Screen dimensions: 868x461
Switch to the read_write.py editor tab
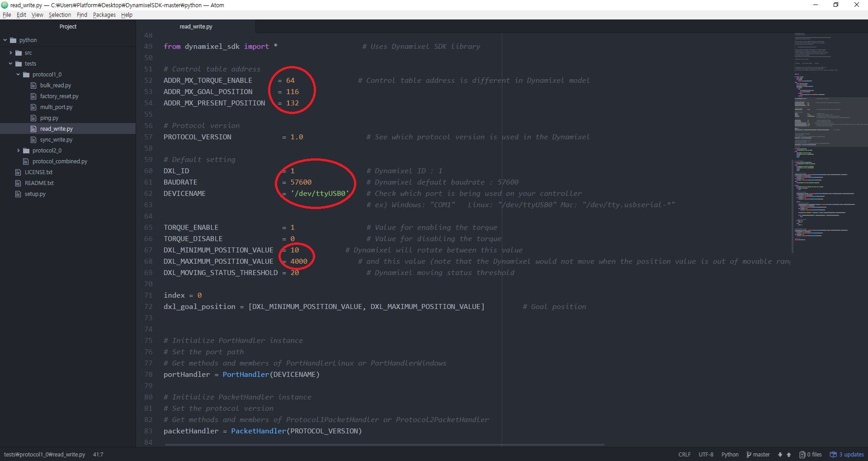tap(196, 27)
